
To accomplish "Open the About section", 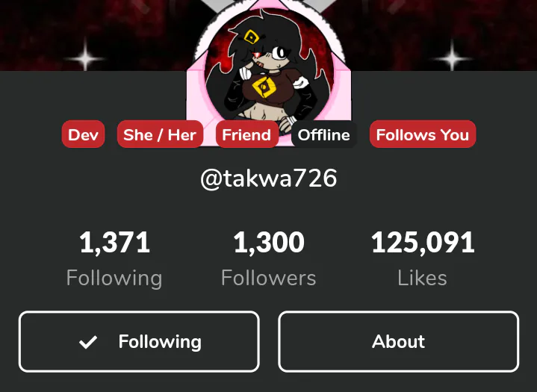I will tap(398, 342).
